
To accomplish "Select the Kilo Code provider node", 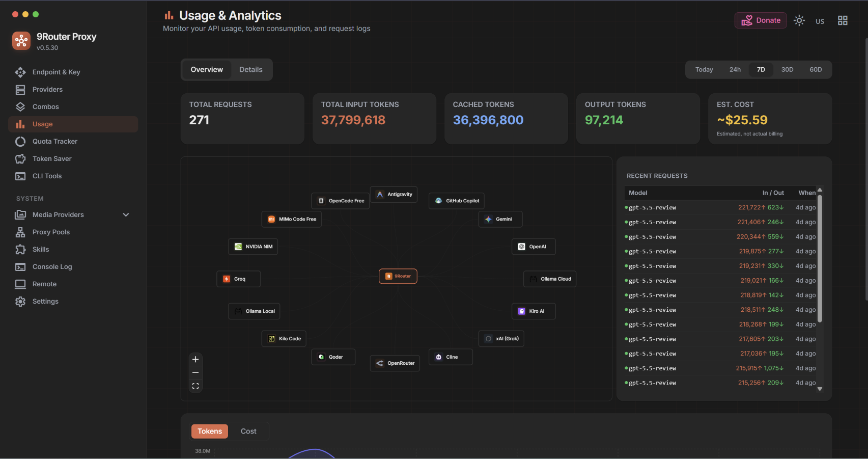I will coord(284,339).
